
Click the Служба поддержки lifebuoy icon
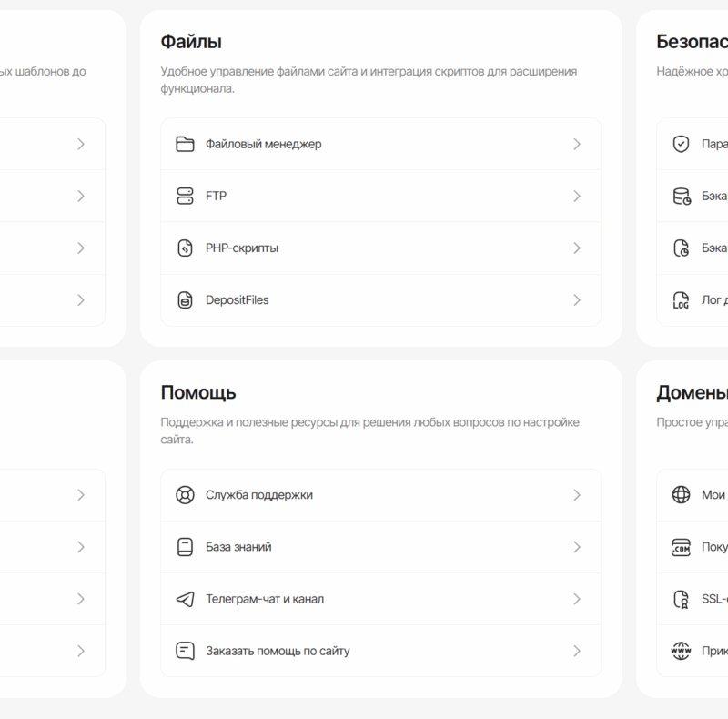point(185,495)
